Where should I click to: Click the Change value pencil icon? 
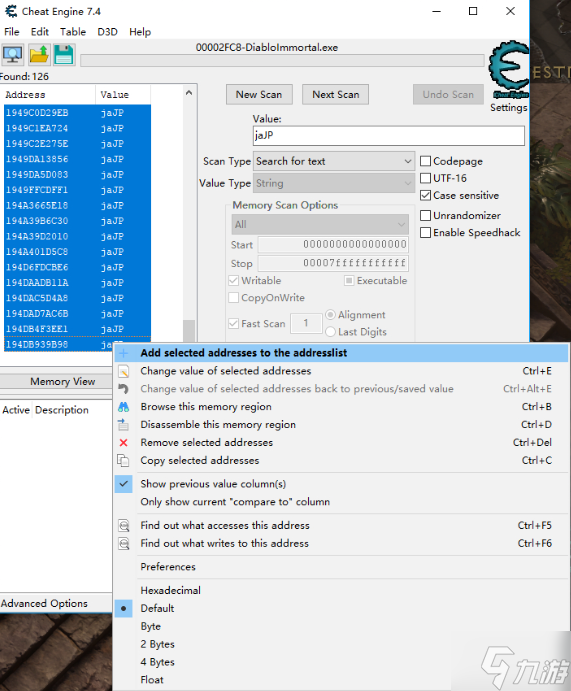point(124,371)
